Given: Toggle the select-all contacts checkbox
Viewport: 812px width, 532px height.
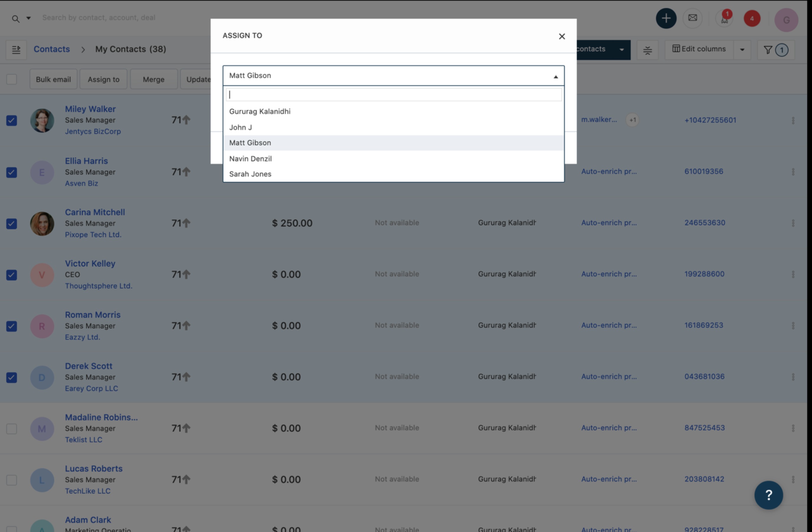Looking at the screenshot, I should click(12, 79).
